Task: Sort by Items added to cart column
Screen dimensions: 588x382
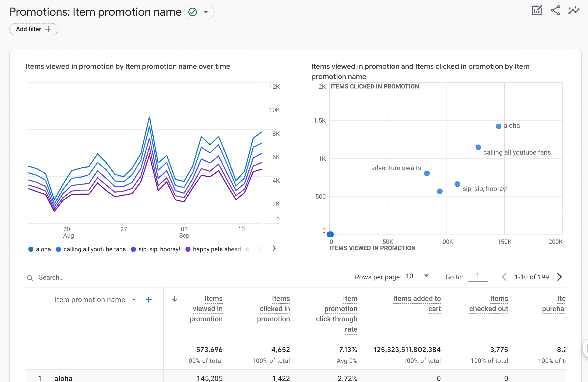Action: [x=417, y=303]
